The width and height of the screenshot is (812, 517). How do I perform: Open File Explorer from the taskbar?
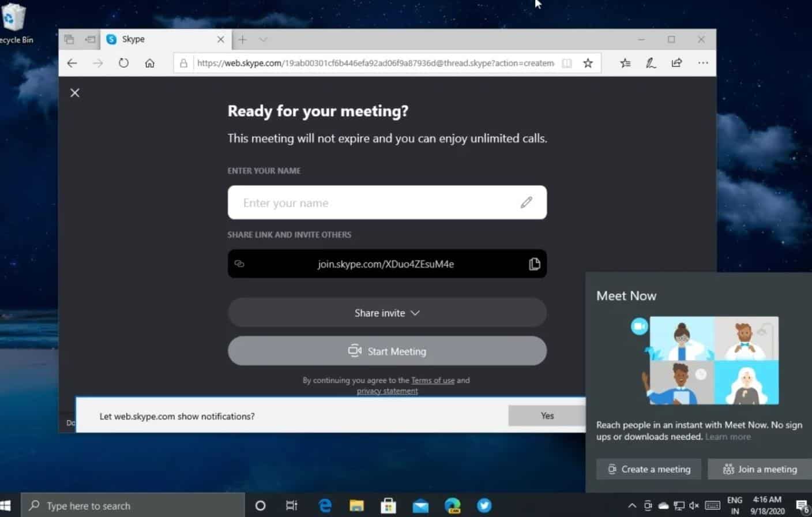(356, 505)
